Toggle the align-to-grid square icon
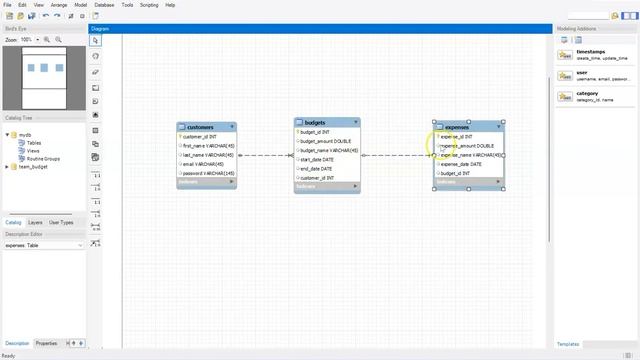640x360 pixels. [82, 16]
